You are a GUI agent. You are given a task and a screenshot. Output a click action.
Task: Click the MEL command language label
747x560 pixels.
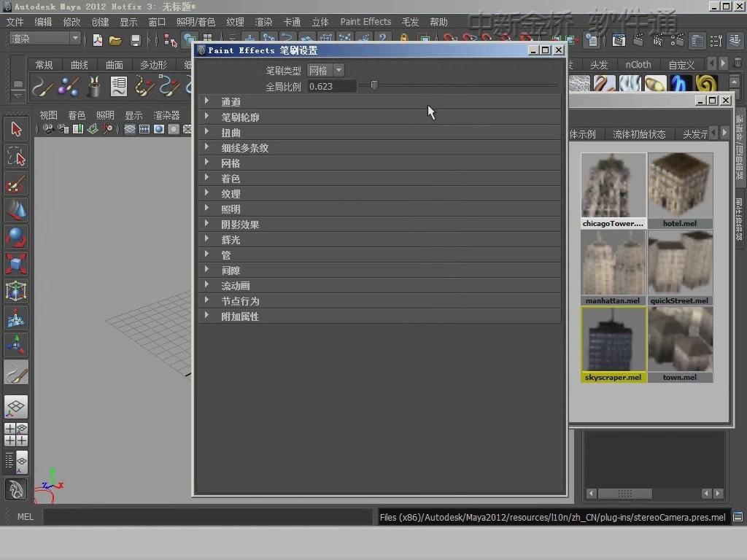pos(26,517)
